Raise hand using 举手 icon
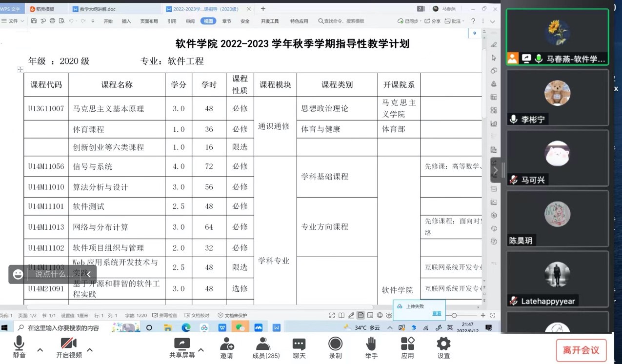Screen dimensions: 622x364 [371, 347]
